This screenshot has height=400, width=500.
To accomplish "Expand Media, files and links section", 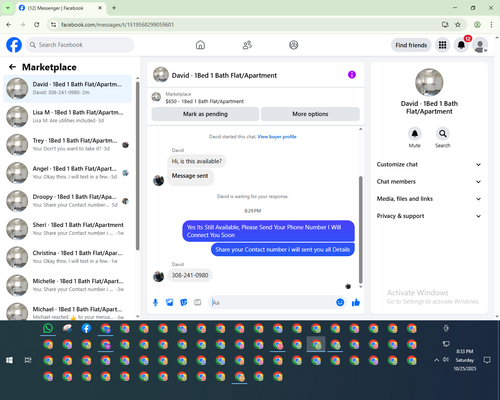I will 429,199.
